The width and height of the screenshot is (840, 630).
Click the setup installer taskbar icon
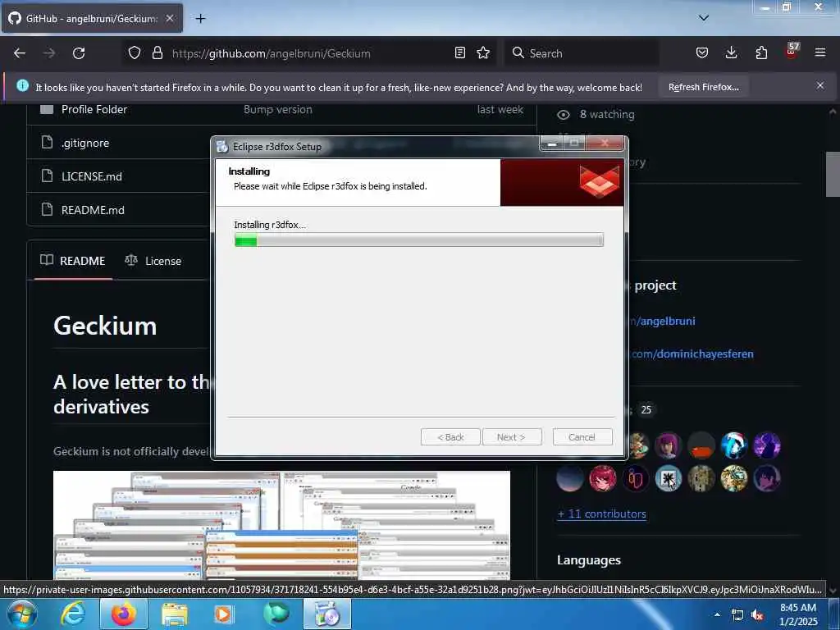[x=326, y=614]
